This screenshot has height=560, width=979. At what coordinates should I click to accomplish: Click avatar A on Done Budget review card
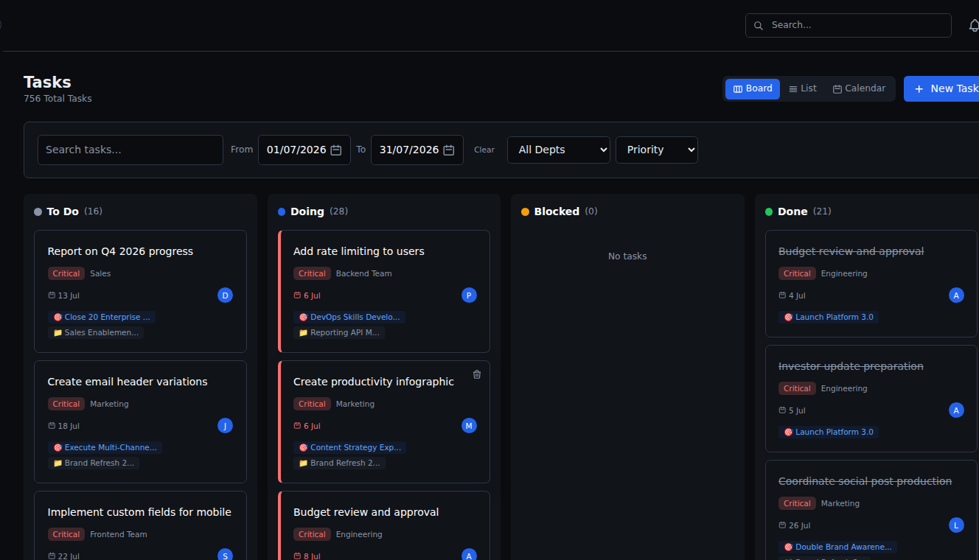click(957, 295)
